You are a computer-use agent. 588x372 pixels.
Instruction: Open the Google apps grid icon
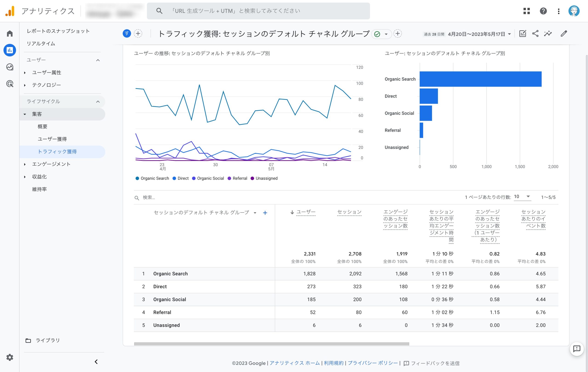tap(526, 11)
